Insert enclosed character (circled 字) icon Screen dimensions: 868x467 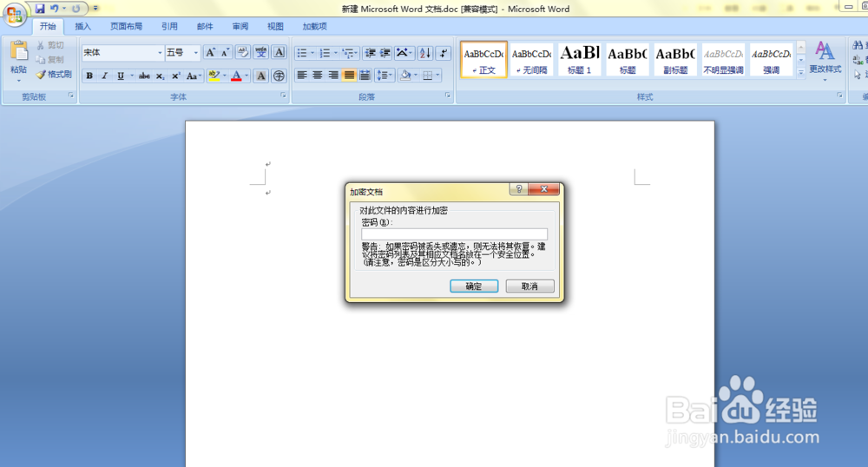pos(279,76)
